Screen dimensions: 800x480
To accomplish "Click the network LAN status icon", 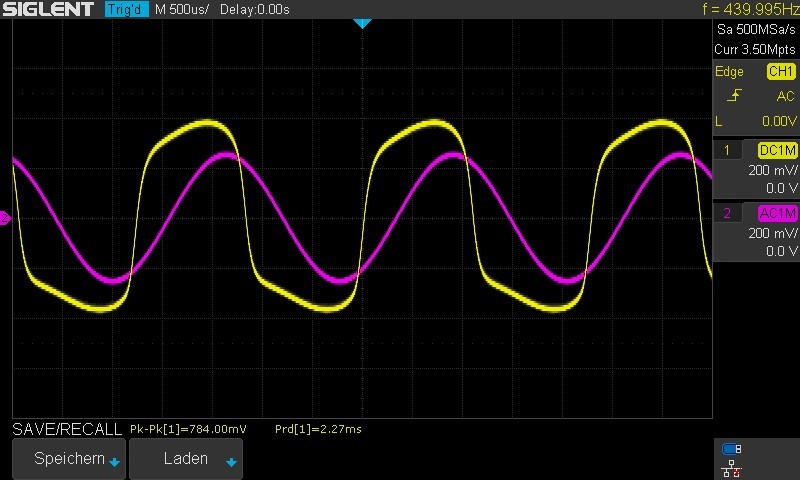I will pyautogui.click(x=732, y=469).
